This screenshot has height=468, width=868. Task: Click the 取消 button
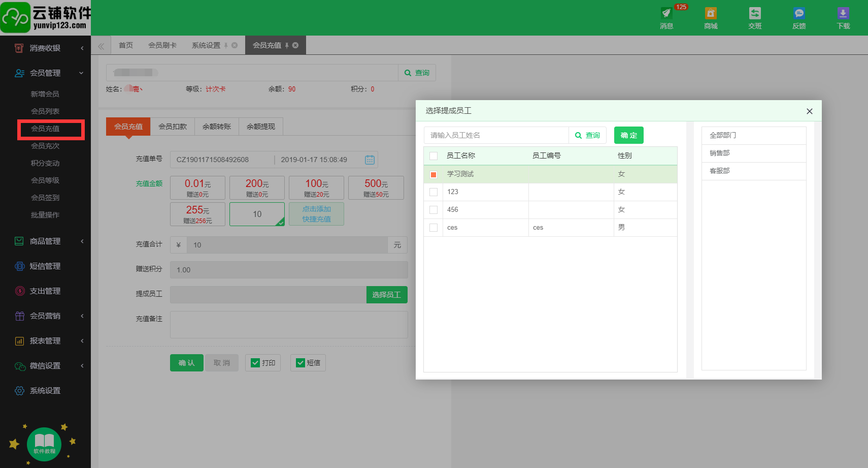pos(222,363)
